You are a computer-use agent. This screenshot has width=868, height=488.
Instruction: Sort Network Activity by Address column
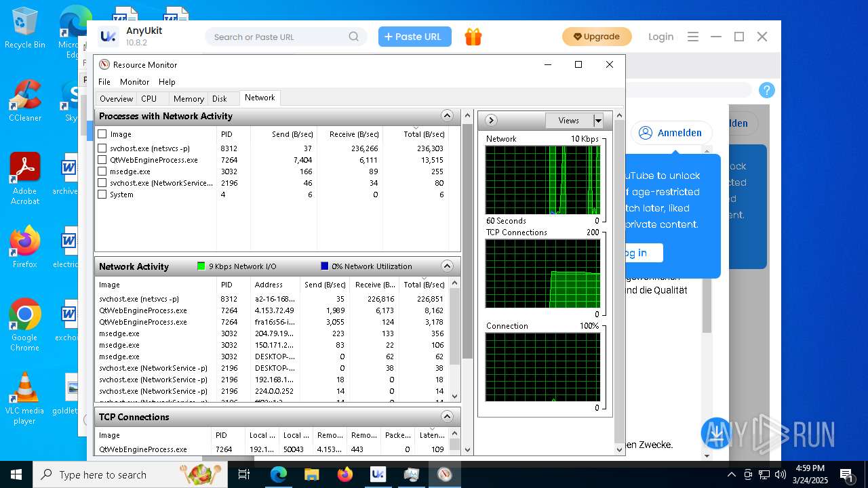point(275,285)
